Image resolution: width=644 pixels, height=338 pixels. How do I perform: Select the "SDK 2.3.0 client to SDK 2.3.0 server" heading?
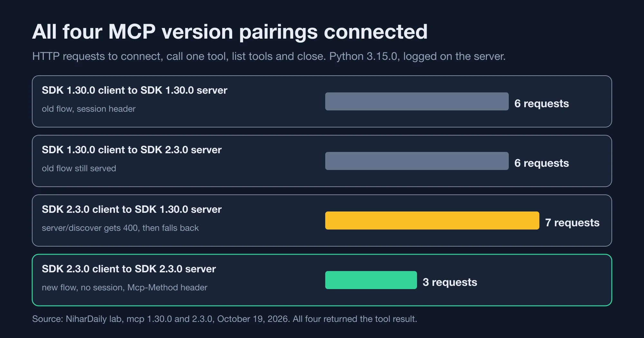(129, 269)
